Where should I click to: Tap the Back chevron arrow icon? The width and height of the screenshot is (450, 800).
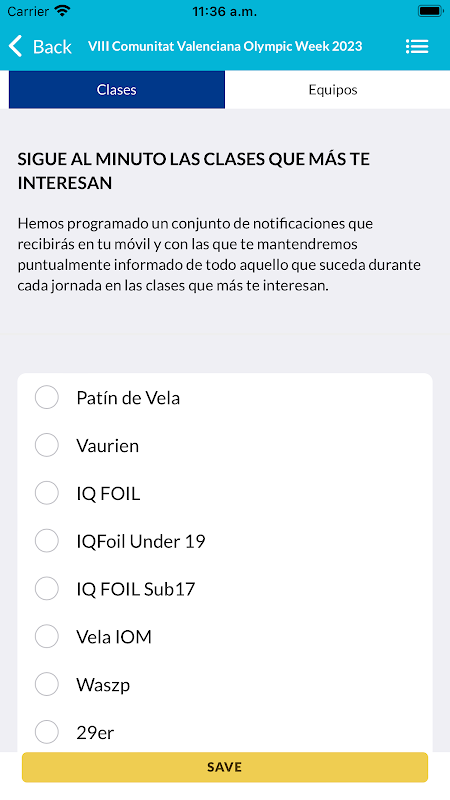point(16,46)
